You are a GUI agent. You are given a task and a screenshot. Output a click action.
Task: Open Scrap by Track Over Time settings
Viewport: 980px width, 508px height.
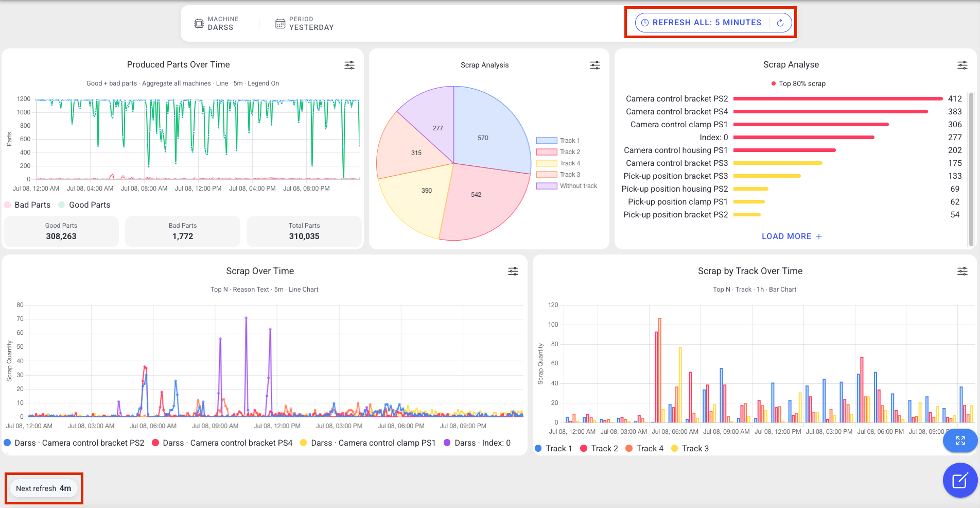pyautogui.click(x=962, y=271)
